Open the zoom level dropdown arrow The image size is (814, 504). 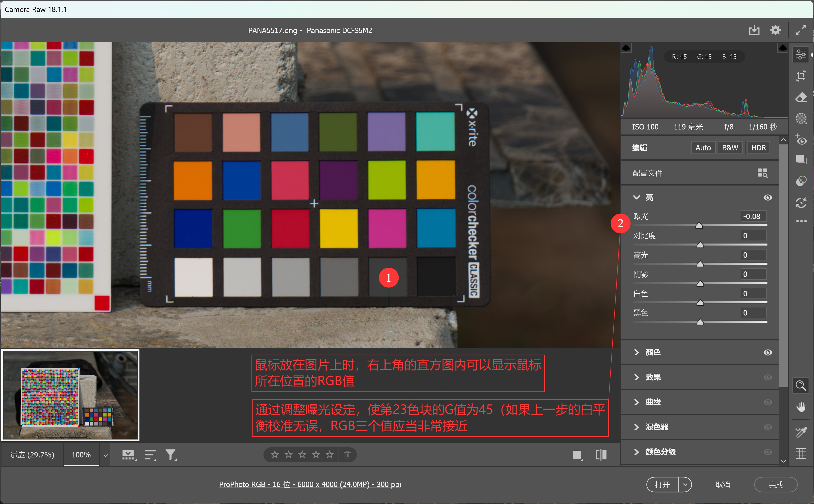coord(106,455)
